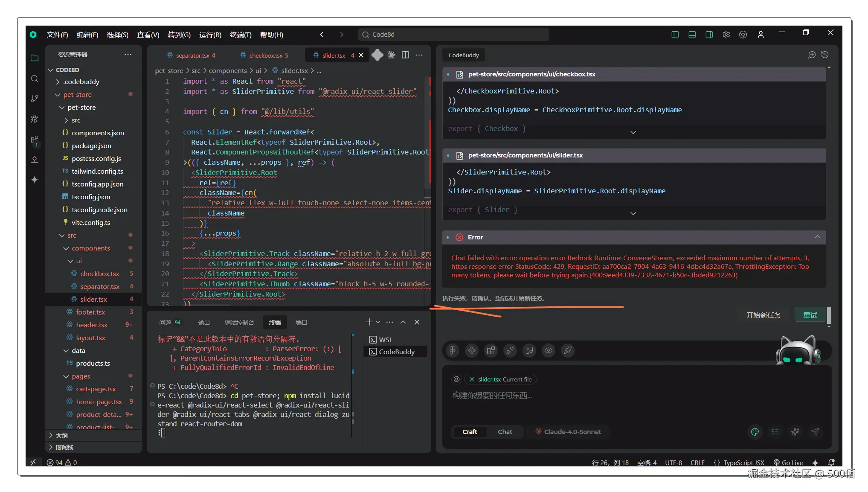The width and height of the screenshot is (868, 492).
Task: Switch to Chat mode
Action: 505,432
